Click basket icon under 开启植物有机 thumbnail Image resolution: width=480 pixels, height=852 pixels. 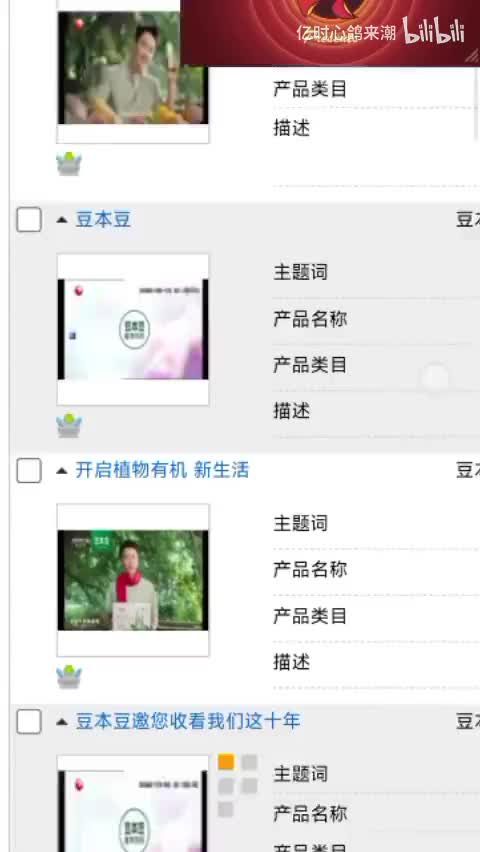point(69,676)
